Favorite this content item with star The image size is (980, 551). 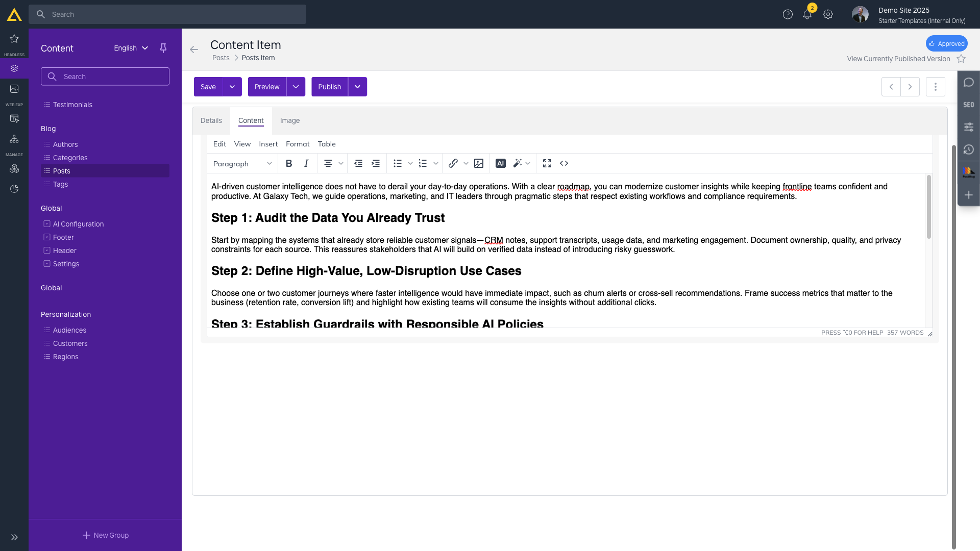pos(961,59)
